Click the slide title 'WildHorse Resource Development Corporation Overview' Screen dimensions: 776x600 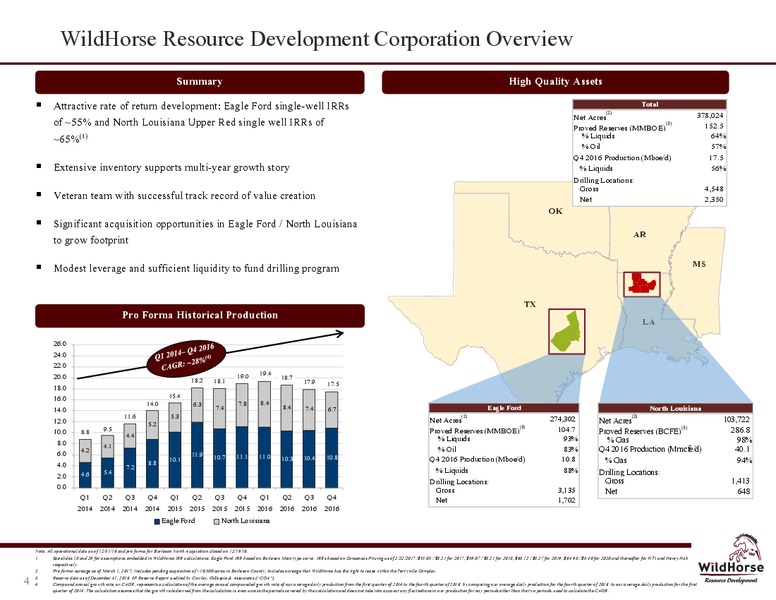coord(317,39)
